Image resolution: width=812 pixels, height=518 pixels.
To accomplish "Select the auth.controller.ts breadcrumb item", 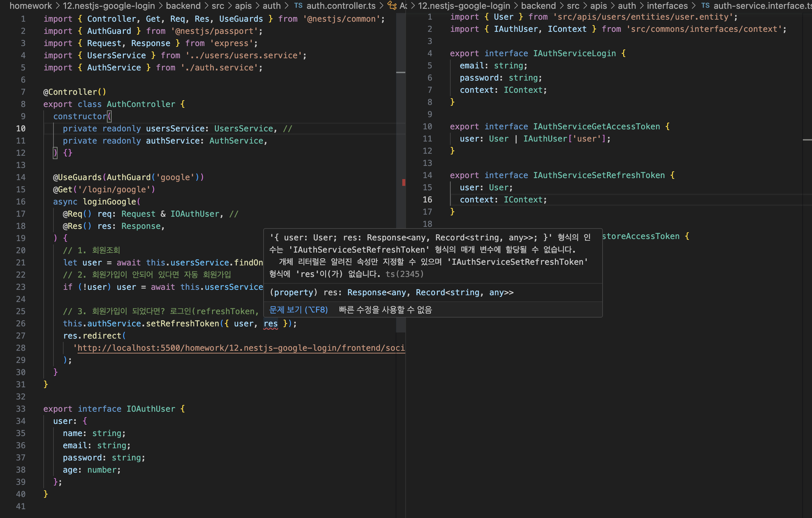I will (x=341, y=6).
